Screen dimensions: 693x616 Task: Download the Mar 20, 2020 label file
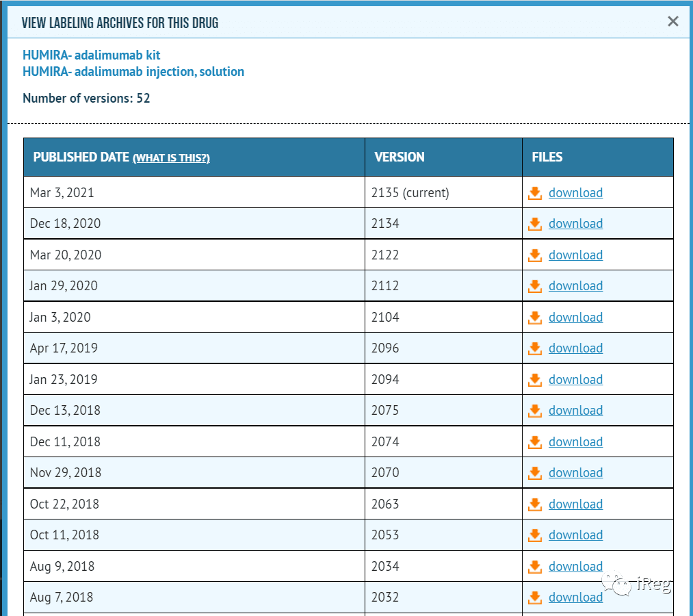tap(575, 255)
